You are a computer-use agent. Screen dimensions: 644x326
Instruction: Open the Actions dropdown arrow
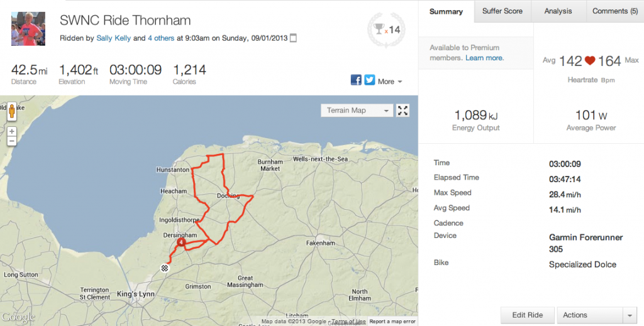tap(630, 315)
